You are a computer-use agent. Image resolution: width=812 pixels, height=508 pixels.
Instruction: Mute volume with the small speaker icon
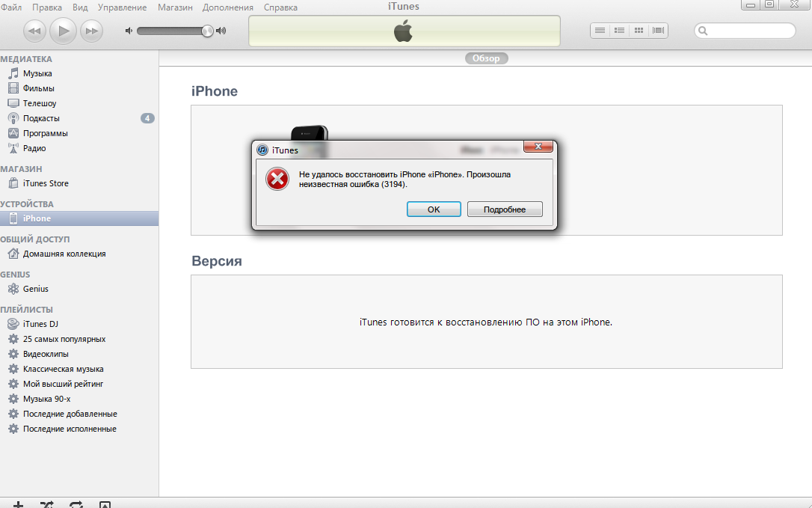(129, 31)
